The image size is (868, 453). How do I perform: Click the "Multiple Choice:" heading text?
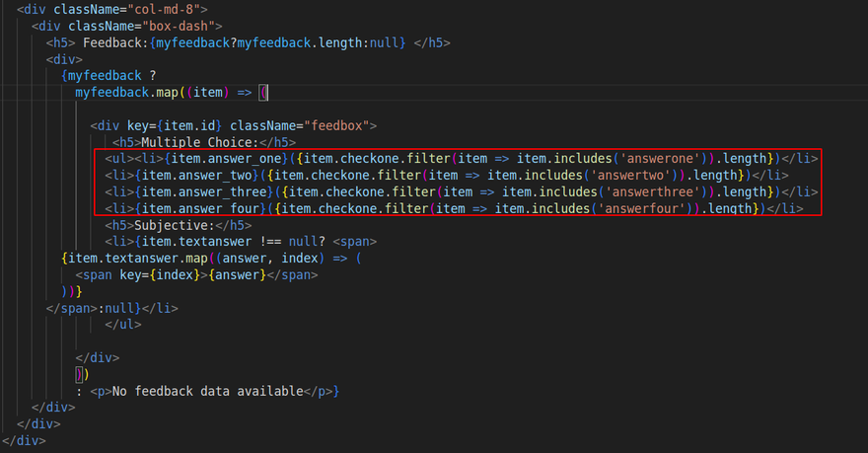(x=198, y=142)
